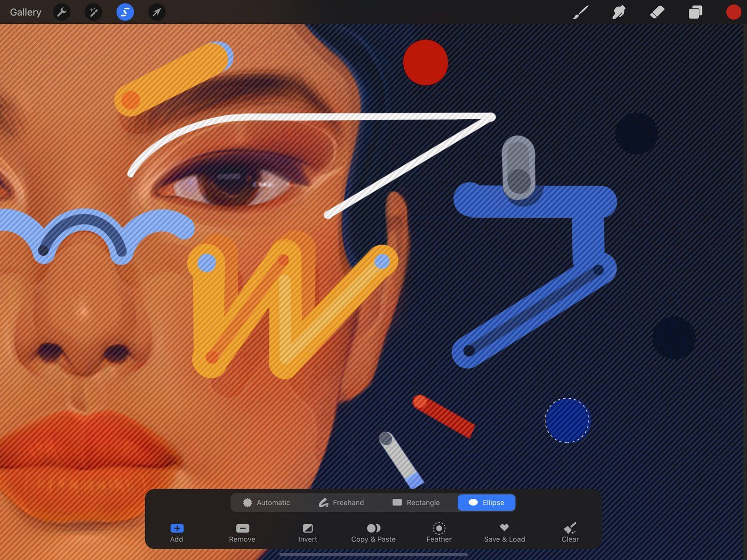The height and width of the screenshot is (560, 747).
Task: Open the Save & Load selections menu
Action: point(504,533)
